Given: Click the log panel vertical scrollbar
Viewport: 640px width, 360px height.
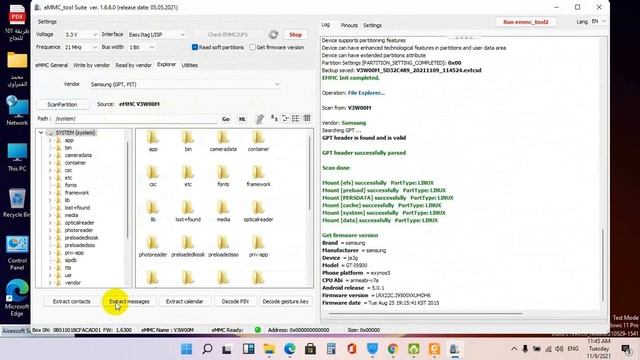Looking at the screenshot, I should coord(603,265).
